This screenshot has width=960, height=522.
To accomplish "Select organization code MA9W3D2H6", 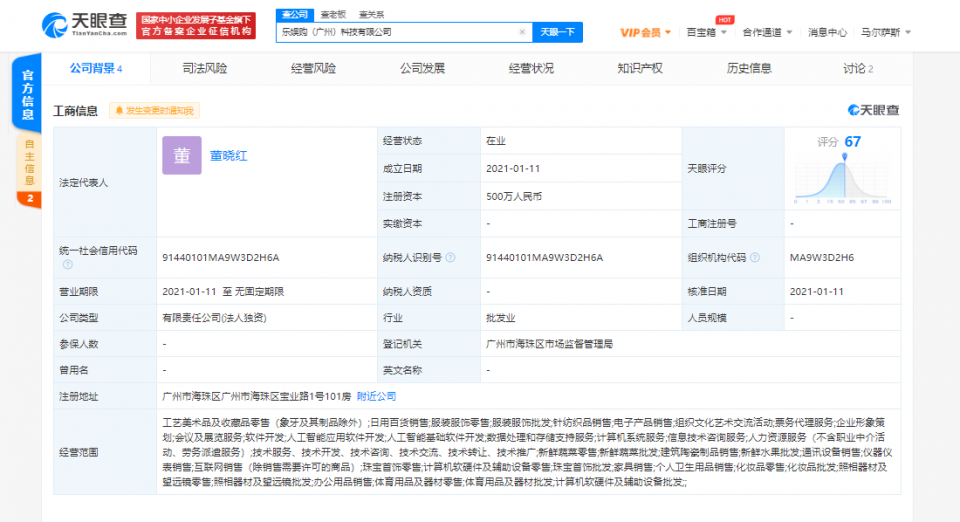I will tap(822, 258).
